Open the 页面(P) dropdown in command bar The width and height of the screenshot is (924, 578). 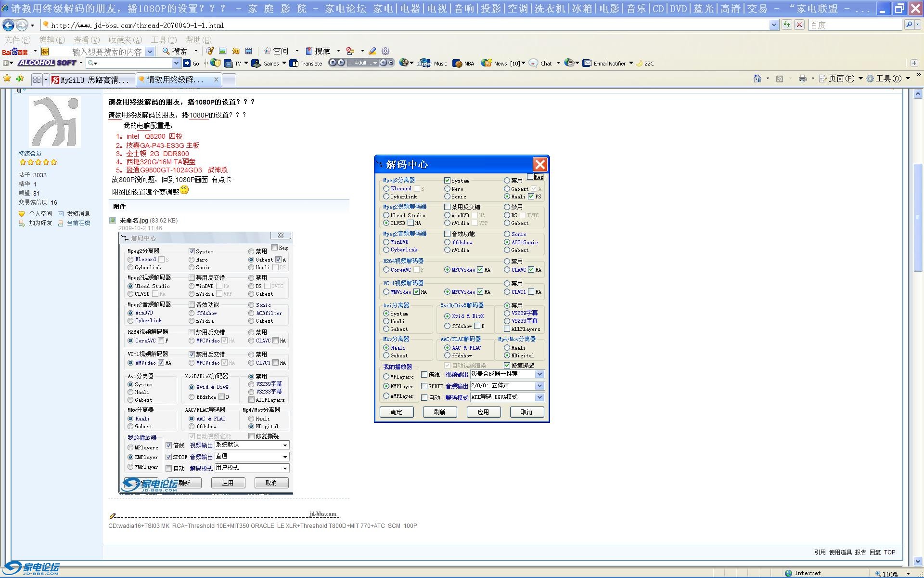[841, 79]
